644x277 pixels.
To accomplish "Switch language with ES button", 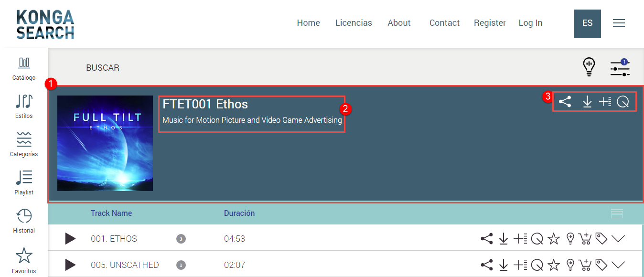I will 587,23.
